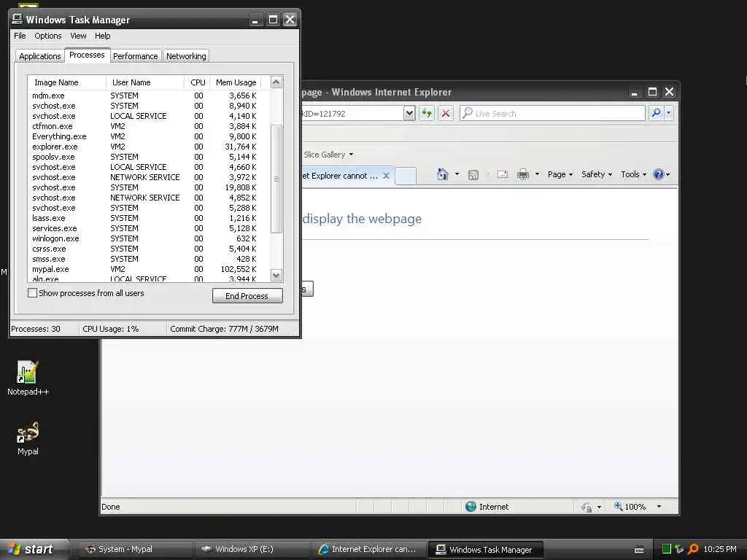This screenshot has height=560, width=747.
Task: Click Read Mail envelope icon
Action: (502, 174)
